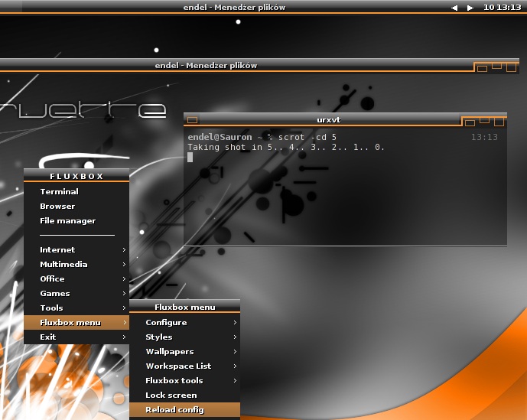Expand Tools submenu arrow
Screen dimensions: 527x420
[124, 308]
